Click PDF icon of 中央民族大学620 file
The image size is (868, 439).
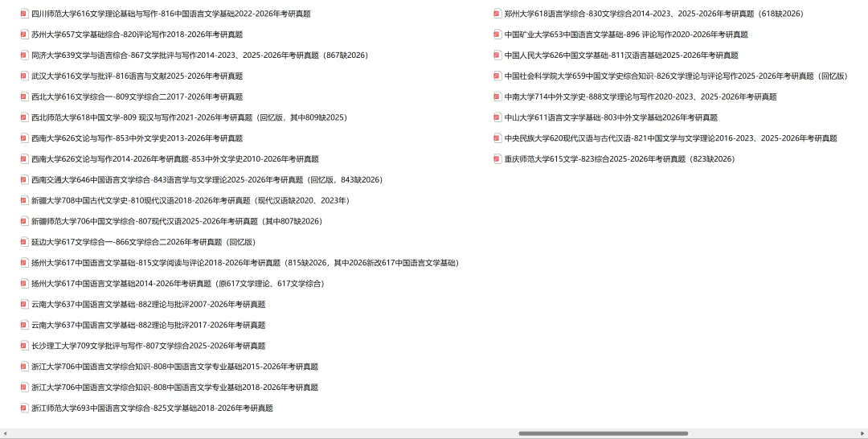[497, 137]
